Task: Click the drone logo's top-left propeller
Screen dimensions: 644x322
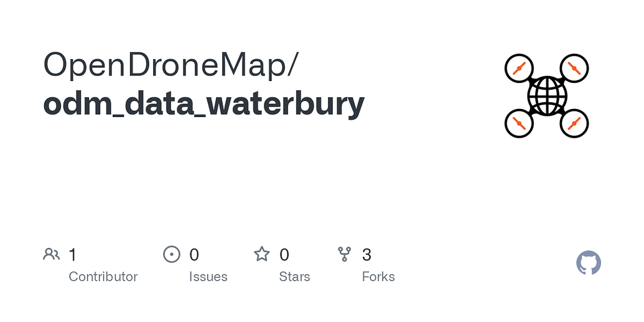Action: (520, 69)
